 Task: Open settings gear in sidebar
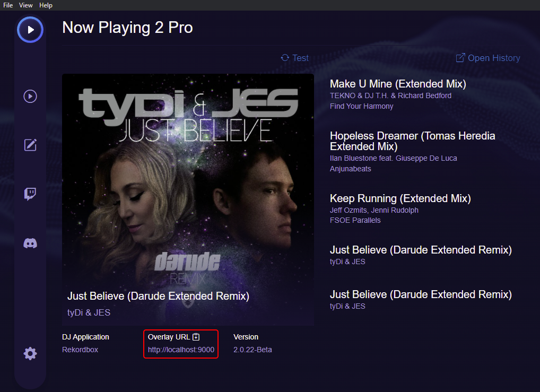[x=30, y=353]
